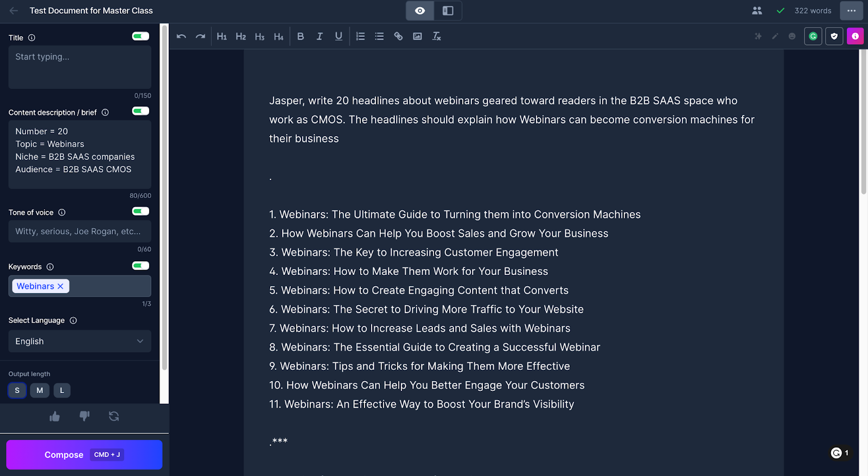The height and width of the screenshot is (476, 868).
Task: Show info tooltip for Keywords
Action: pyautogui.click(x=50, y=267)
